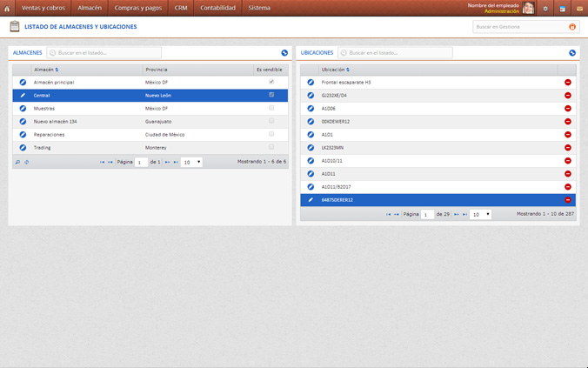Screen dimensions: 588x368
Task: Toggle Es vendible checkbox for Trading
Action: coord(271,148)
